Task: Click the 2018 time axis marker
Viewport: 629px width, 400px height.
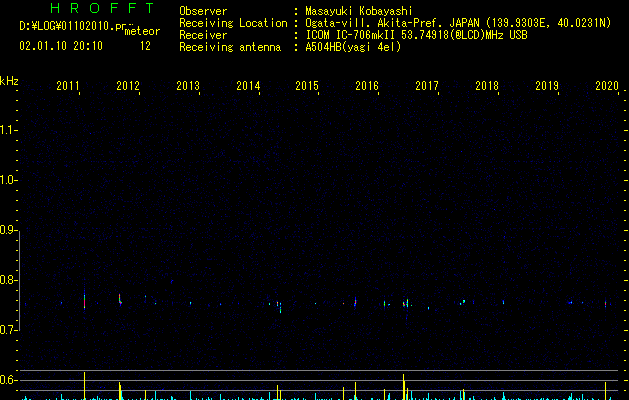Action: point(487,86)
